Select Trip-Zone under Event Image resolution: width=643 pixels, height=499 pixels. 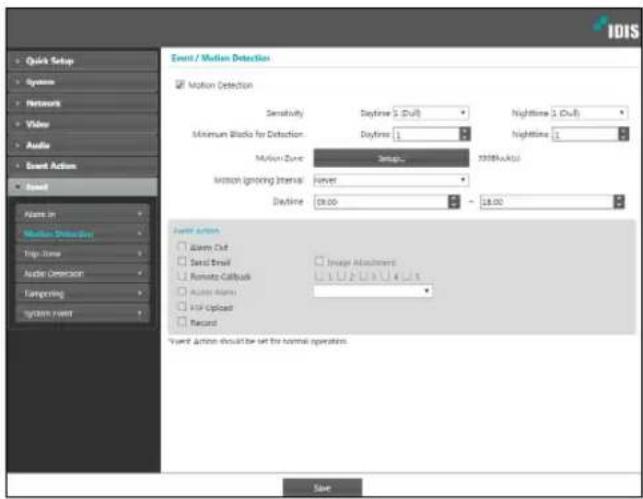pos(82,254)
